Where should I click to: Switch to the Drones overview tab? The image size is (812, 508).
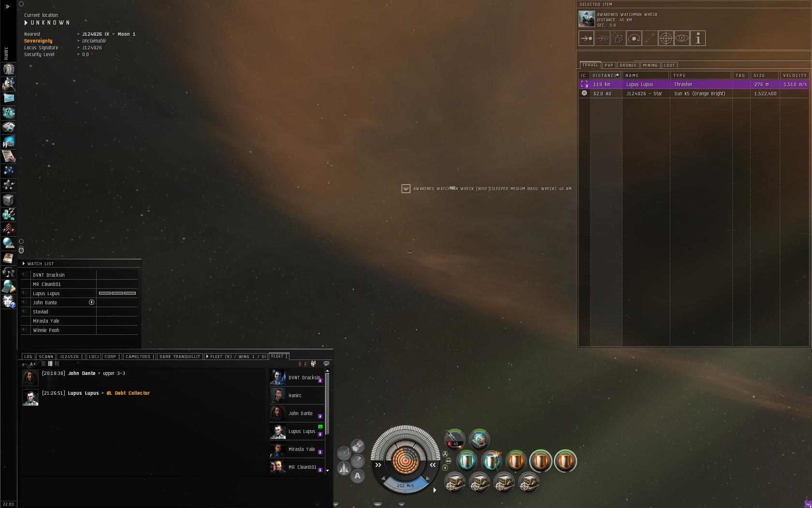point(628,65)
